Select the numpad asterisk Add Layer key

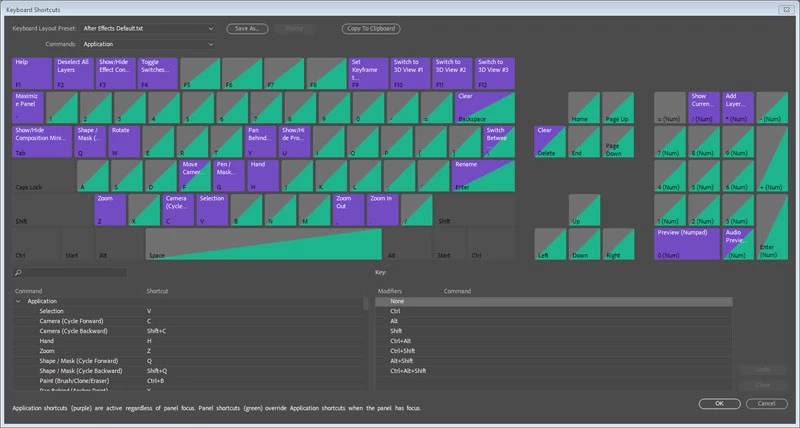click(738, 108)
